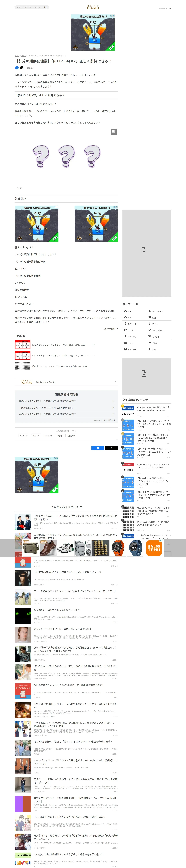
Task: Open next article 霞の中にあるのは何 thumbnail
Action: point(23,366)
